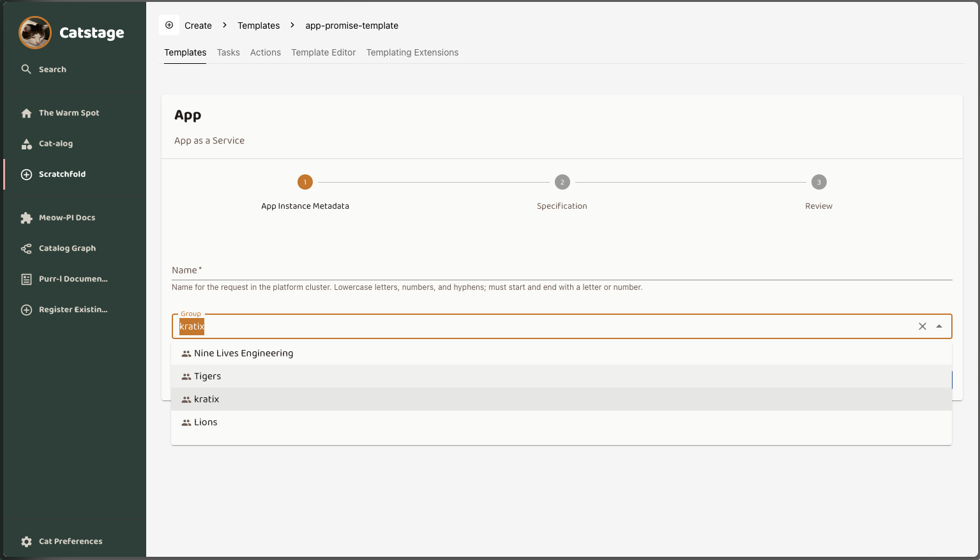Choose Tigers group option
980x560 pixels.
point(561,376)
